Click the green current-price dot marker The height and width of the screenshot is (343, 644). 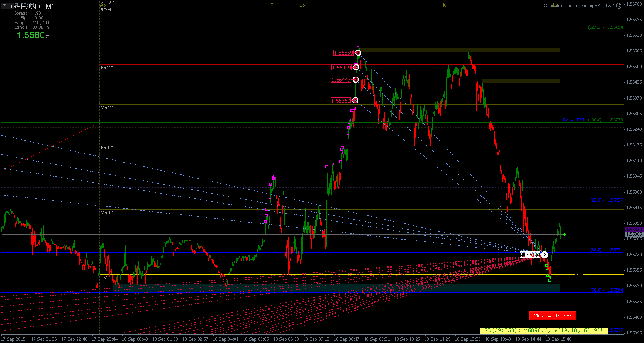565,234
